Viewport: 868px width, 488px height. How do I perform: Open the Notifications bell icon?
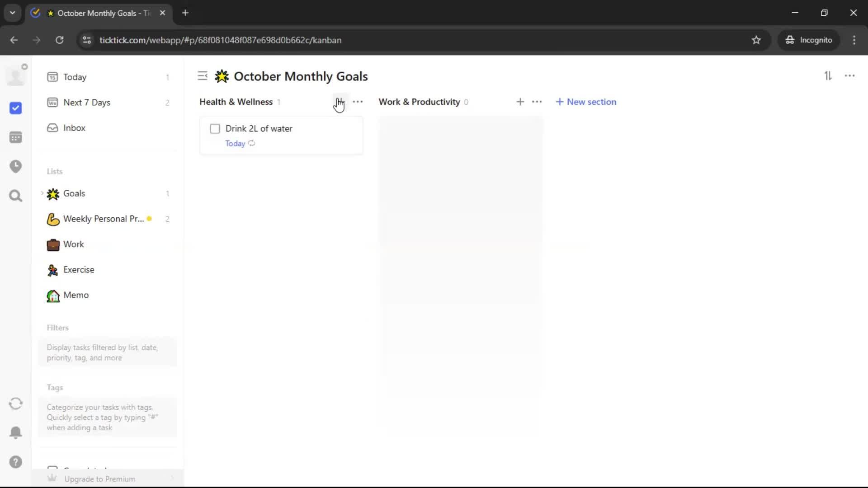[x=16, y=432]
